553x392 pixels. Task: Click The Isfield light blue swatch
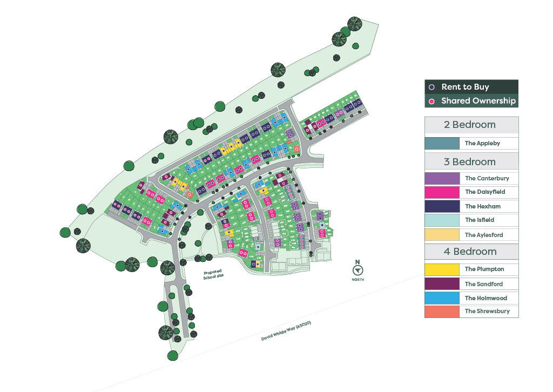pos(442,220)
